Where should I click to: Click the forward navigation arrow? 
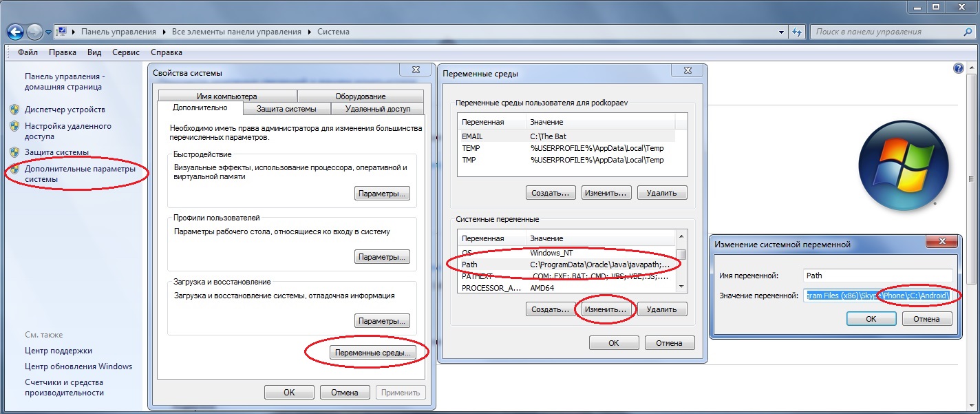tap(34, 32)
